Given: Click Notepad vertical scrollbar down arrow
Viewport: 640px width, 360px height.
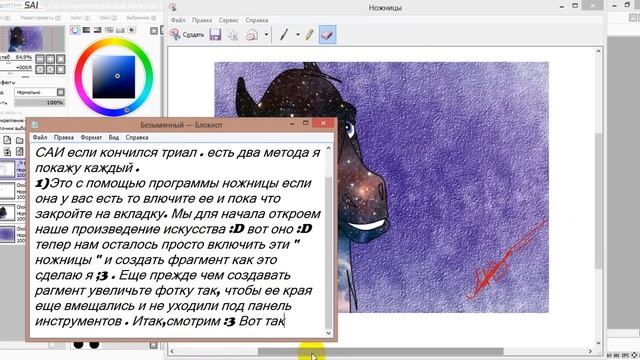Looking at the screenshot, I should 329,333.
